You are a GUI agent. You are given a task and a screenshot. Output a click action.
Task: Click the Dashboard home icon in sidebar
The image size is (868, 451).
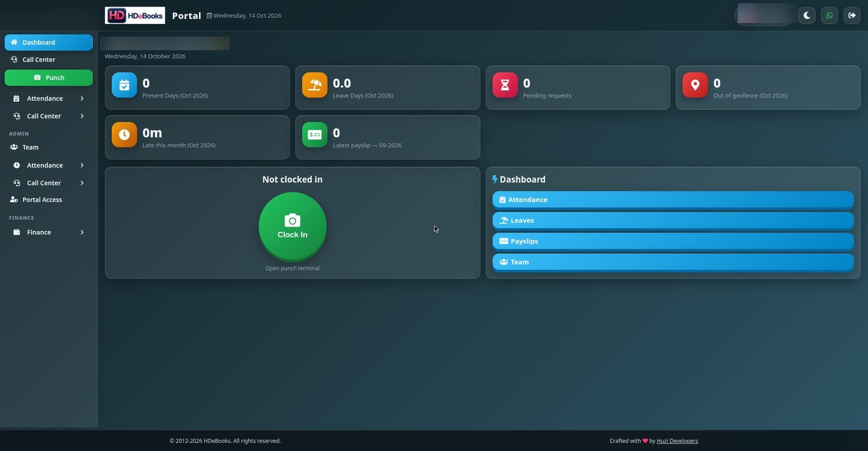pos(14,42)
